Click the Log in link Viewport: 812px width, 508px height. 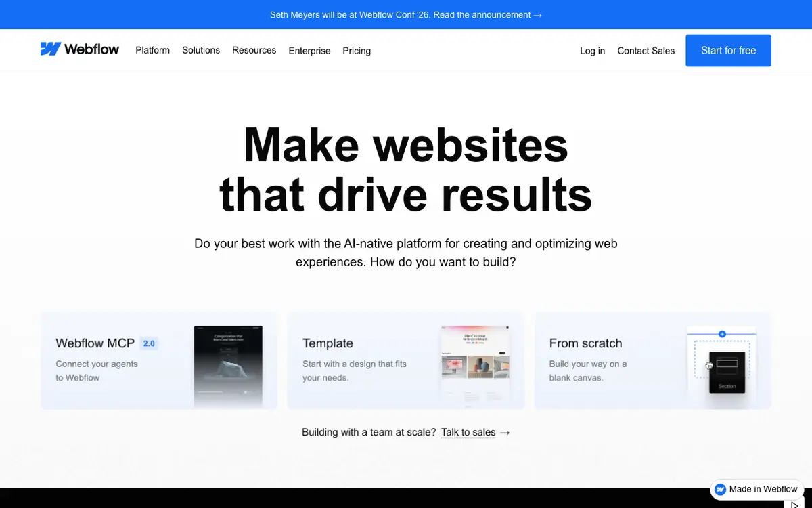[x=592, y=51]
